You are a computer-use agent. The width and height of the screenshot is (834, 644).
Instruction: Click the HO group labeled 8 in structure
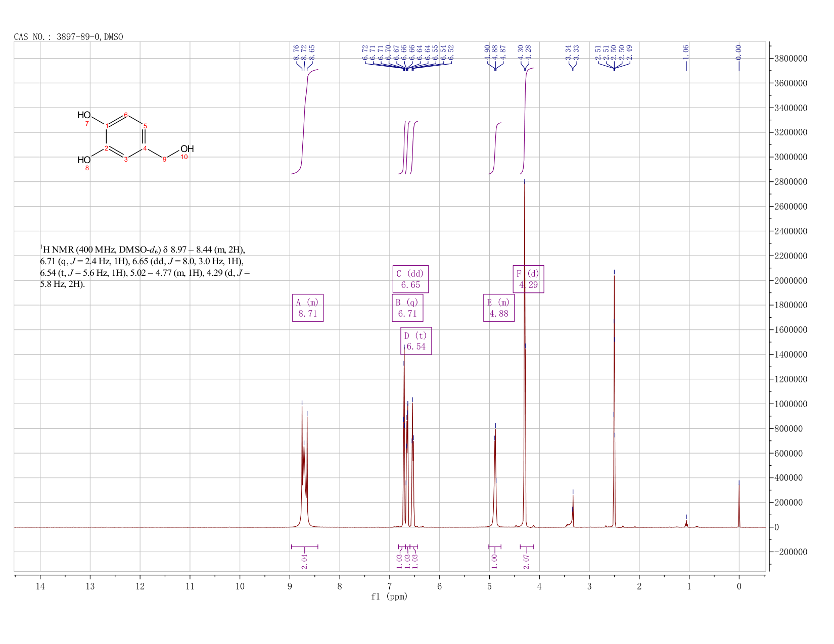84,160
